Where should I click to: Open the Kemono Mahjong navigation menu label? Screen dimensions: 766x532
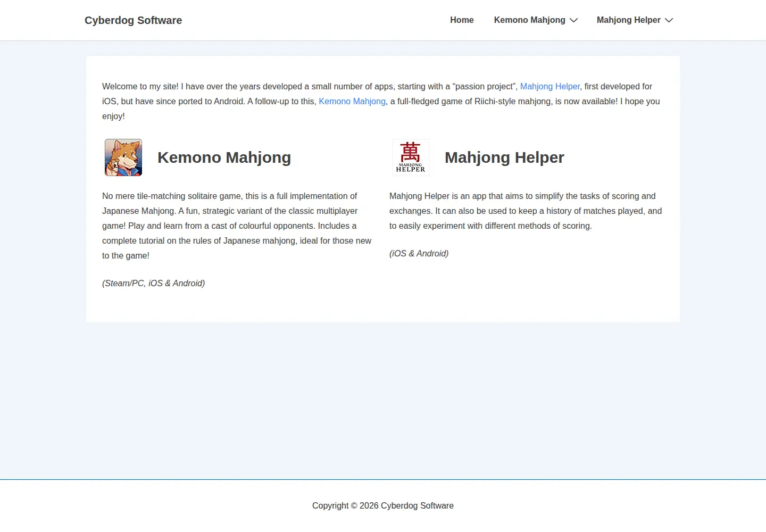[x=529, y=20]
